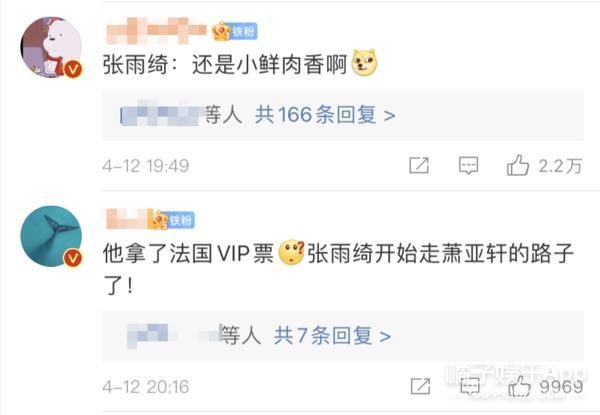Viewport: 600px width, 415px height.
Task: Click the thinking emoji in second comment
Action: tap(292, 252)
